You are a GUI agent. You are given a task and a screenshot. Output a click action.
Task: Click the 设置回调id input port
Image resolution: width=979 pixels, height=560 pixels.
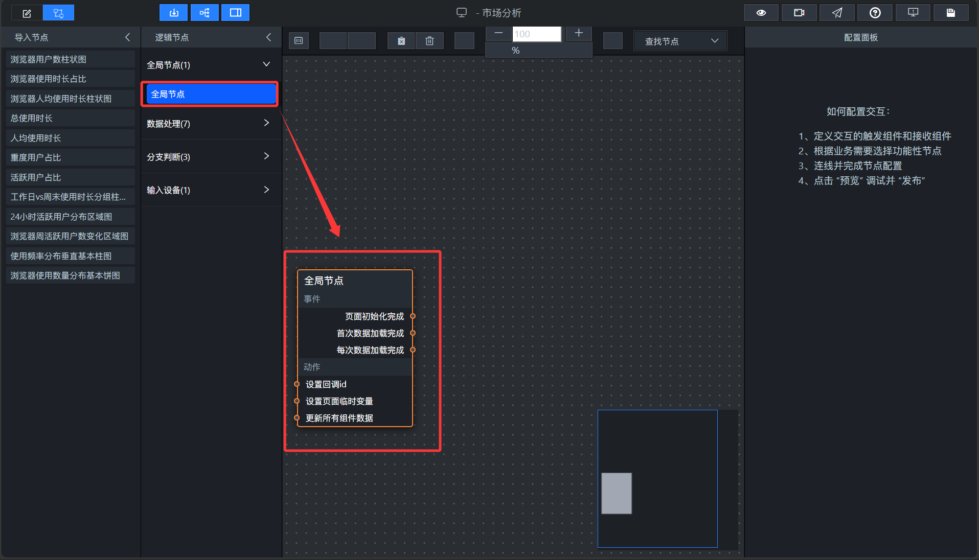(297, 384)
